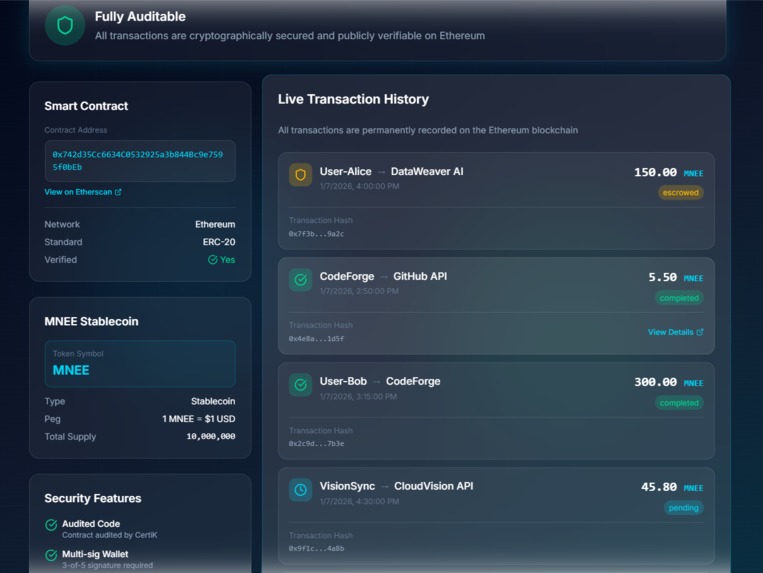
Task: Click the Multi-sig Wallet checkmark icon
Action: 51,555
